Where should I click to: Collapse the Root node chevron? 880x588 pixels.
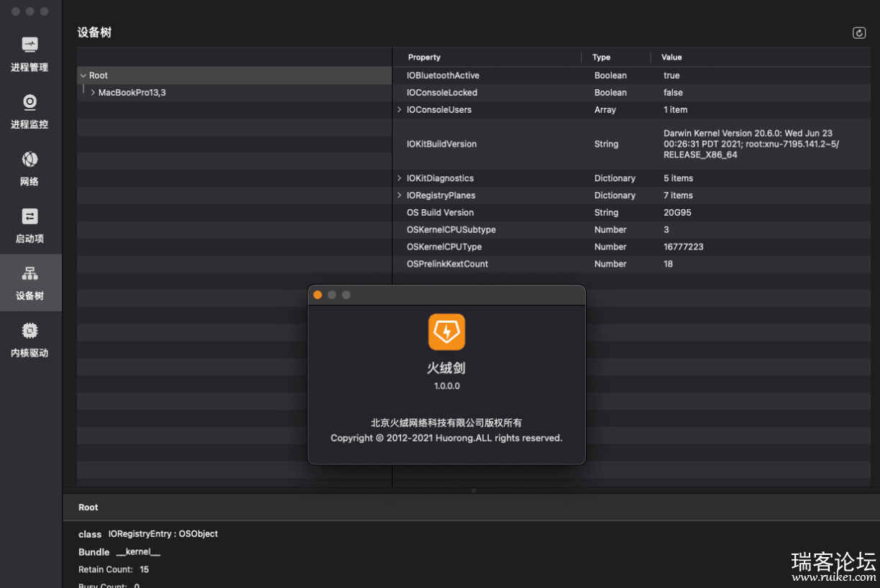point(83,75)
